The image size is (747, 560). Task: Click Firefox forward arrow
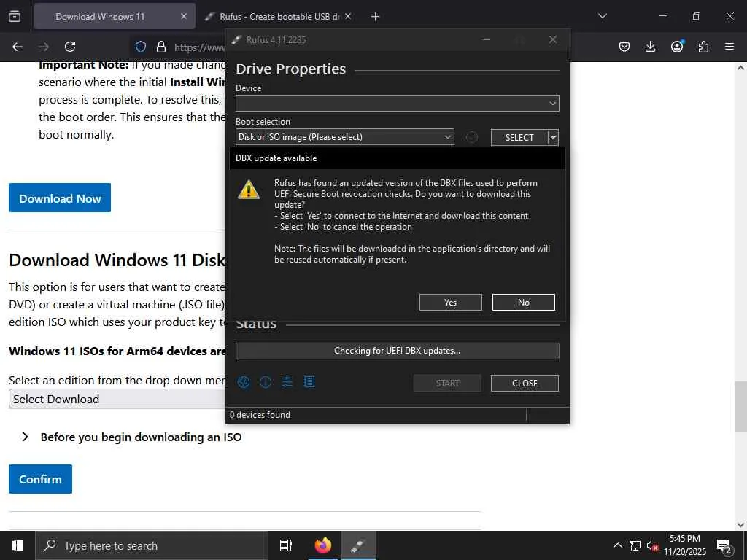pyautogui.click(x=44, y=47)
